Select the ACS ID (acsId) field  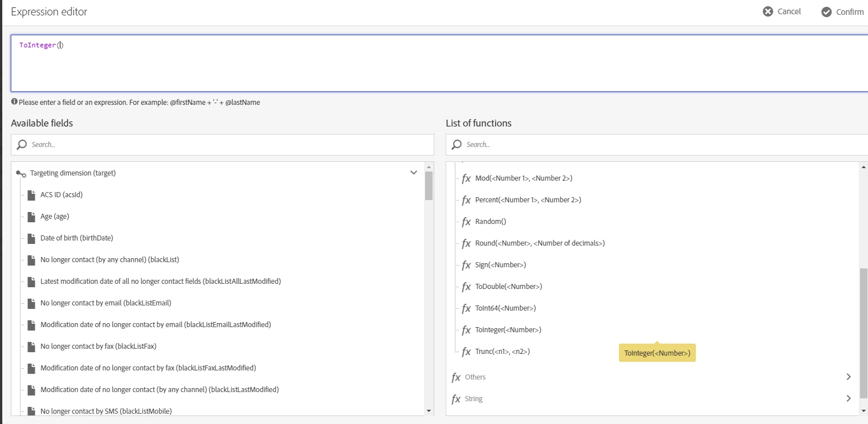(x=62, y=195)
